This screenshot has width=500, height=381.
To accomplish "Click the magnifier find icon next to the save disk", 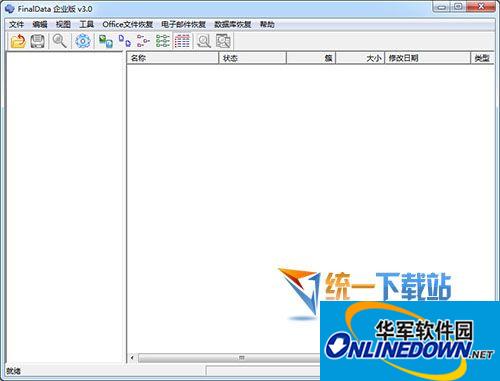I will (x=60, y=41).
